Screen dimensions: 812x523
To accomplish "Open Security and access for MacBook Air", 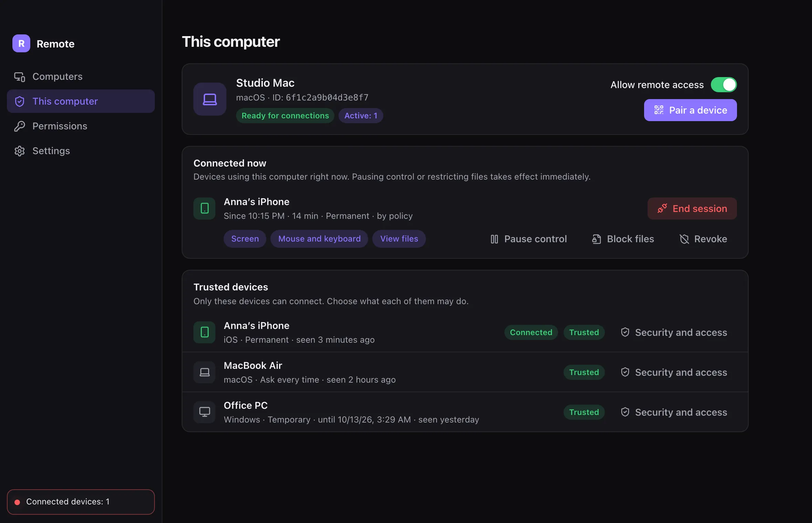I will (674, 372).
